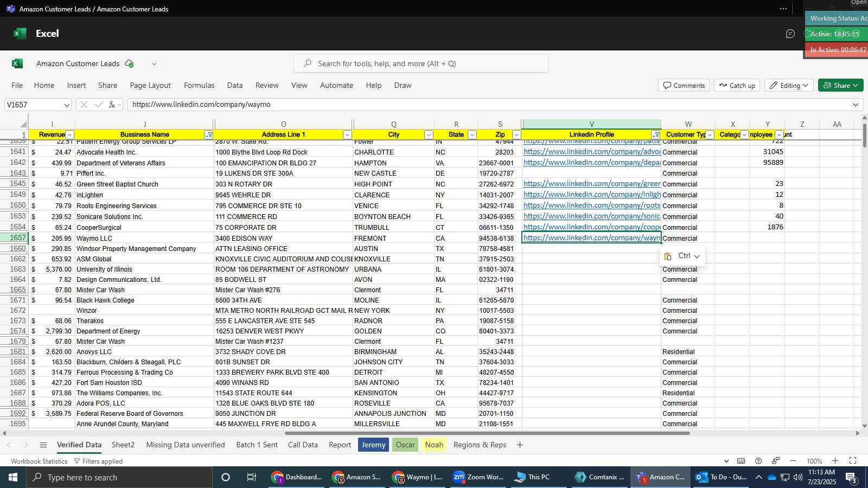The width and height of the screenshot is (868, 488).
Task: Click the select-all corner triangle
Action: [23, 124]
